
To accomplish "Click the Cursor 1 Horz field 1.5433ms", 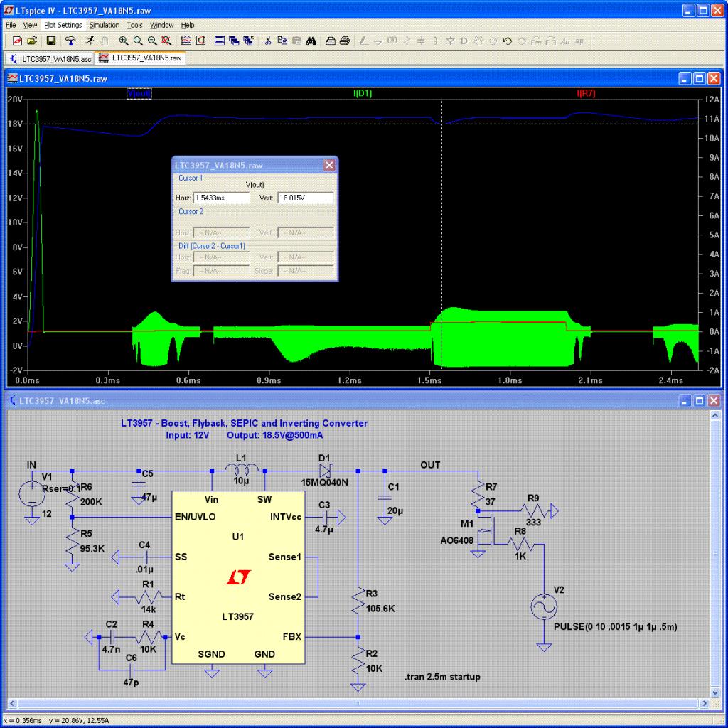I will [222, 198].
